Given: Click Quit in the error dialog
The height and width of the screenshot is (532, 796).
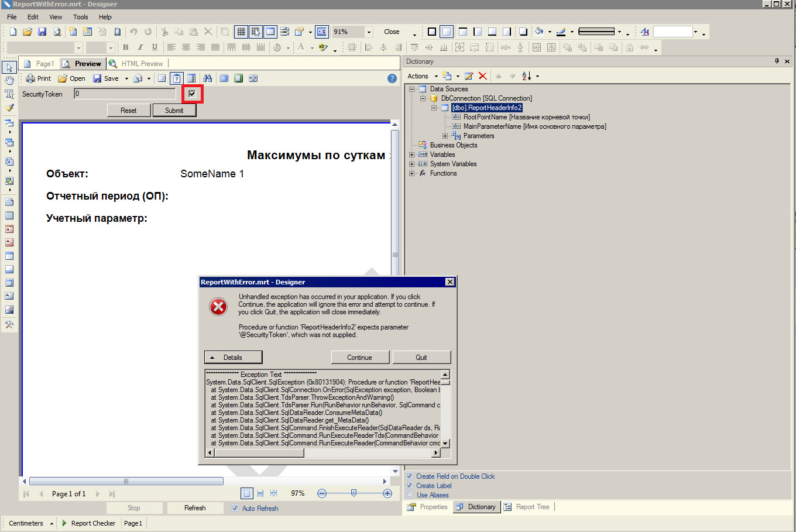Looking at the screenshot, I should pyautogui.click(x=421, y=358).
